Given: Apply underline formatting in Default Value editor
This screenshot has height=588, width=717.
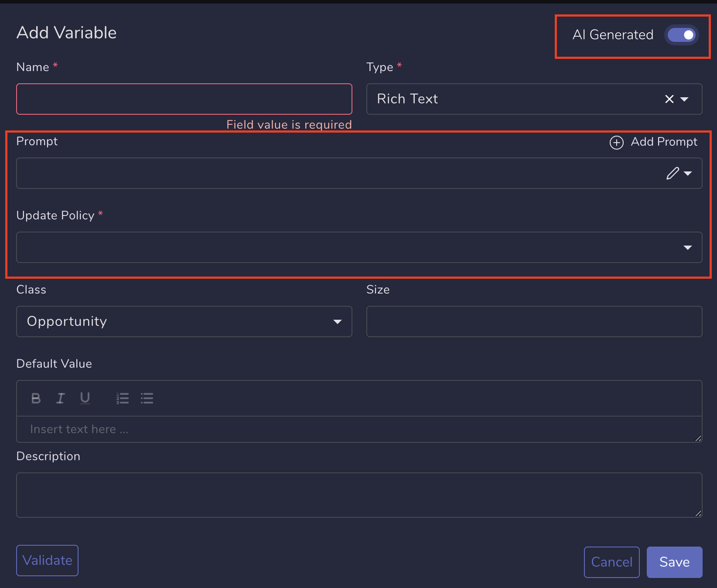Looking at the screenshot, I should (85, 398).
